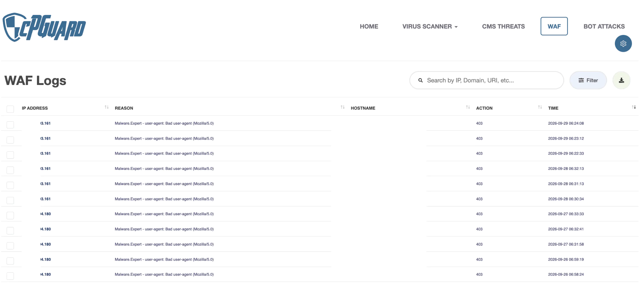Click the ACTION column header
Screen dimensions: 644x292
[x=484, y=108]
